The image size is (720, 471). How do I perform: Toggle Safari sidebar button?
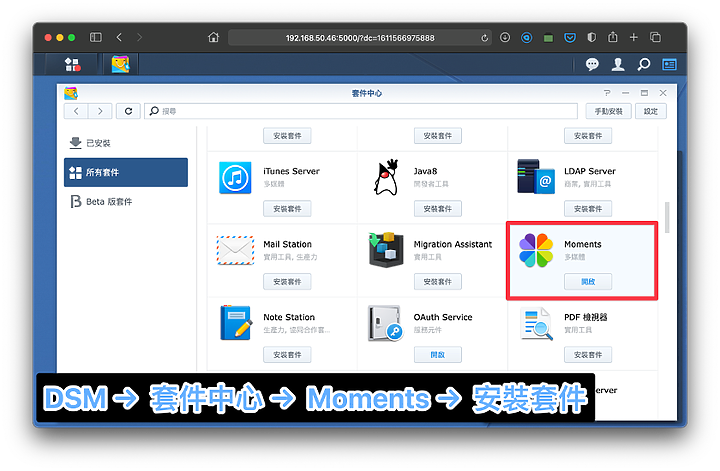(x=96, y=37)
